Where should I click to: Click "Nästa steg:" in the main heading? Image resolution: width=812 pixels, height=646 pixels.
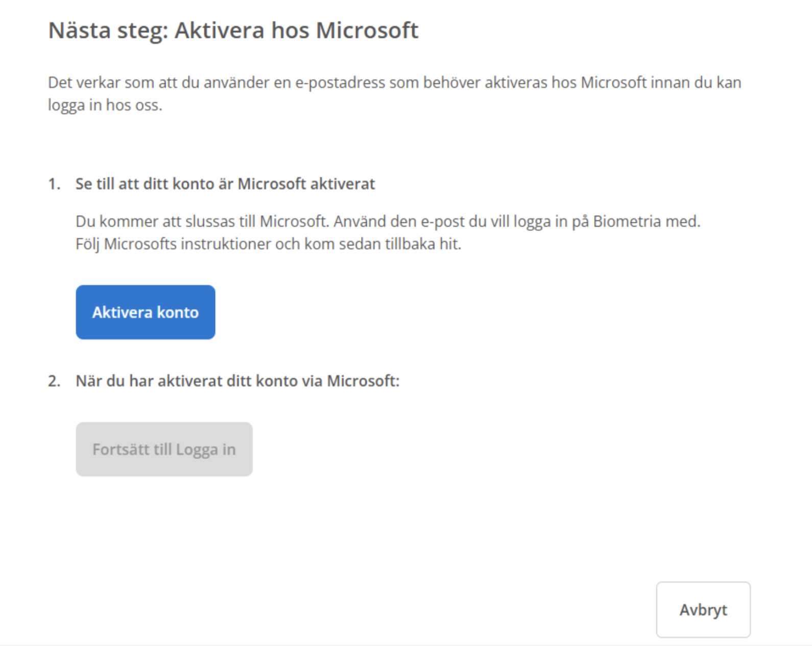click(108, 30)
